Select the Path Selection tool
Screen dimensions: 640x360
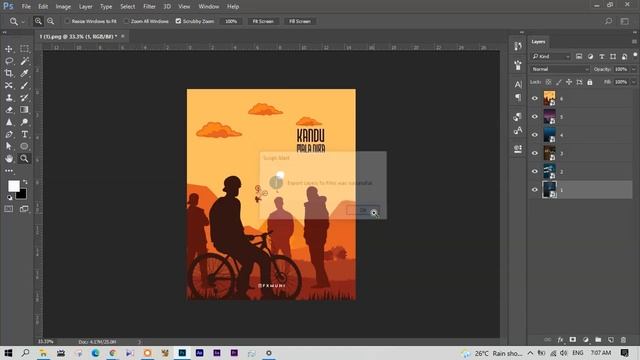pyautogui.click(x=9, y=146)
